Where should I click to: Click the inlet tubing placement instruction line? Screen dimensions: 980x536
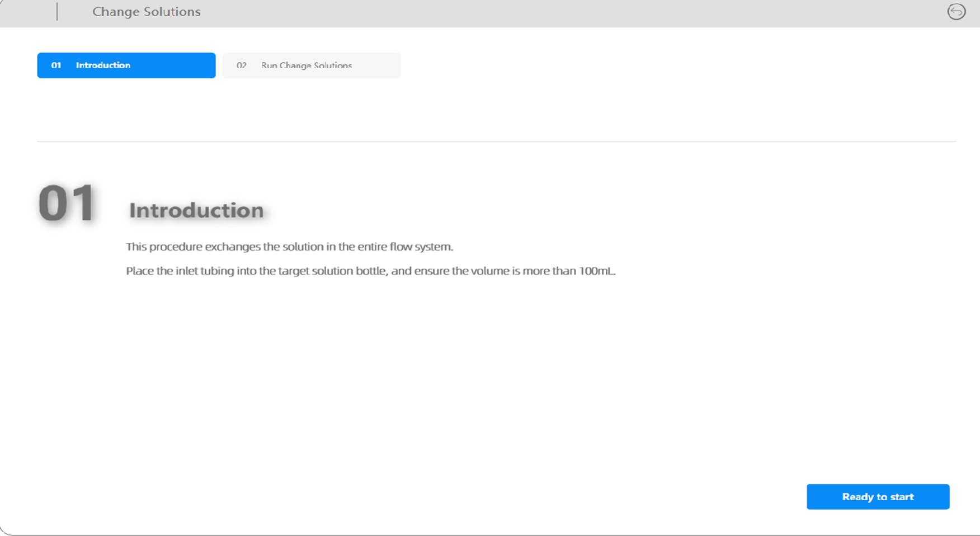[x=370, y=271]
